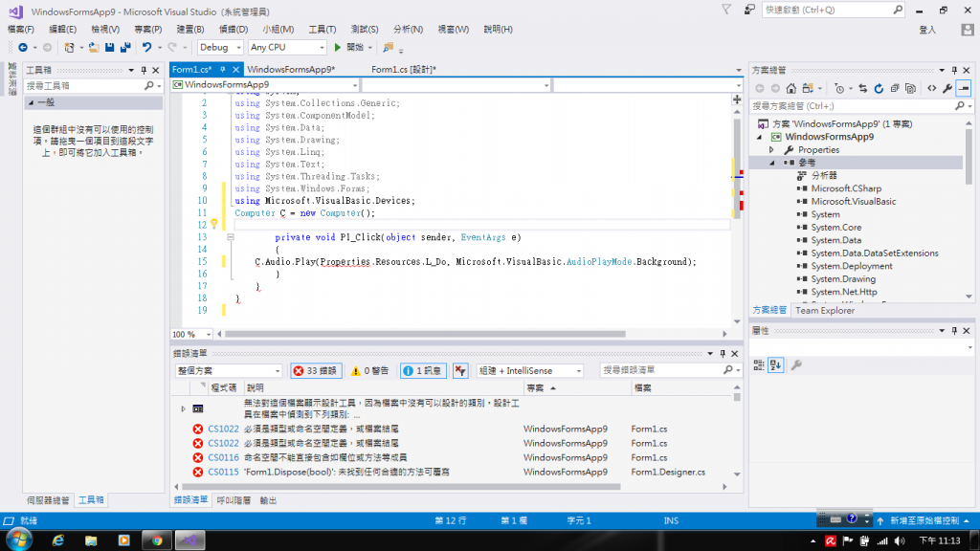Viewport: 980px width, 551px height.
Task: Open the Debug menu
Action: [234, 30]
